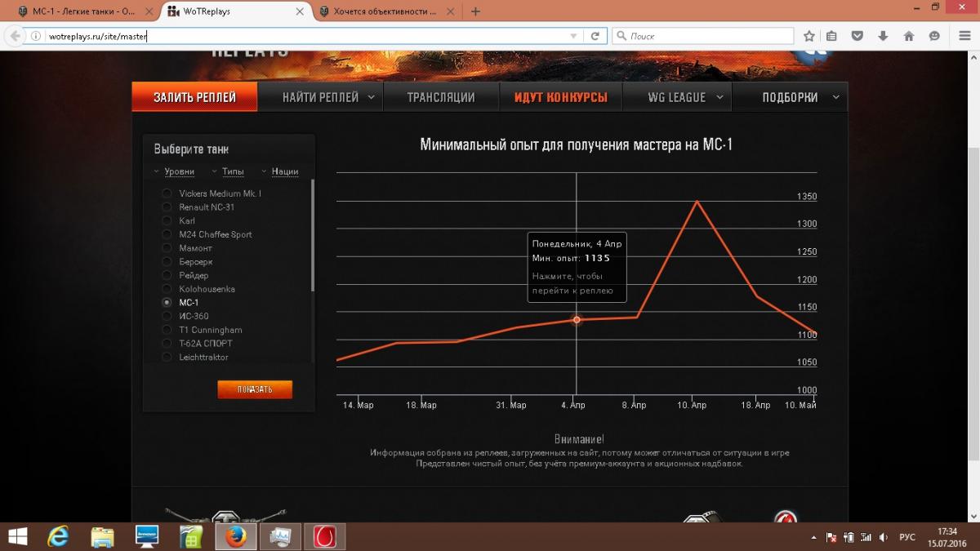Click the tank list scrollbar thumb
This screenshot has height=551, width=980.
point(313,235)
